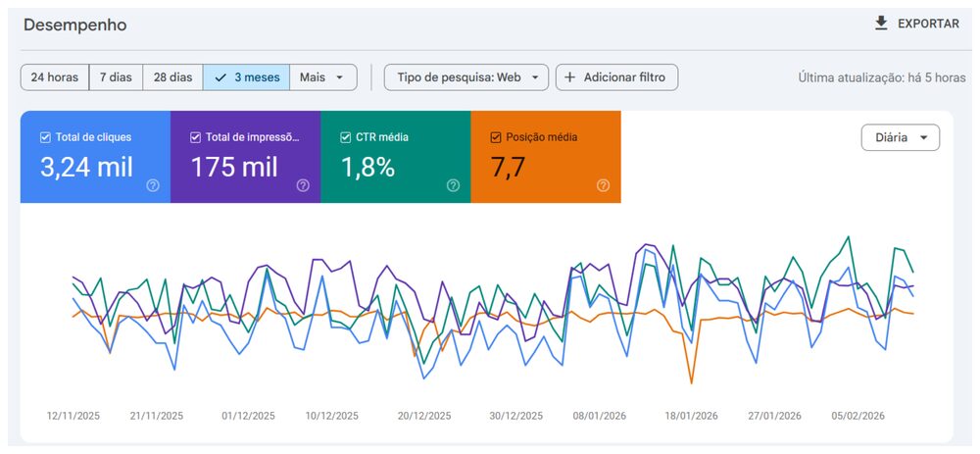Click the 05/02/2026 axis date label

point(858,416)
